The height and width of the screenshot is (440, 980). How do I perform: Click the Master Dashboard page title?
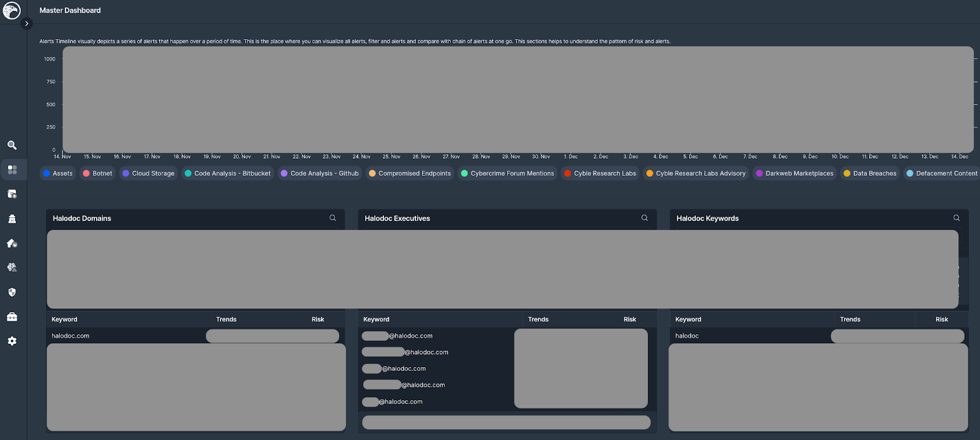click(70, 10)
